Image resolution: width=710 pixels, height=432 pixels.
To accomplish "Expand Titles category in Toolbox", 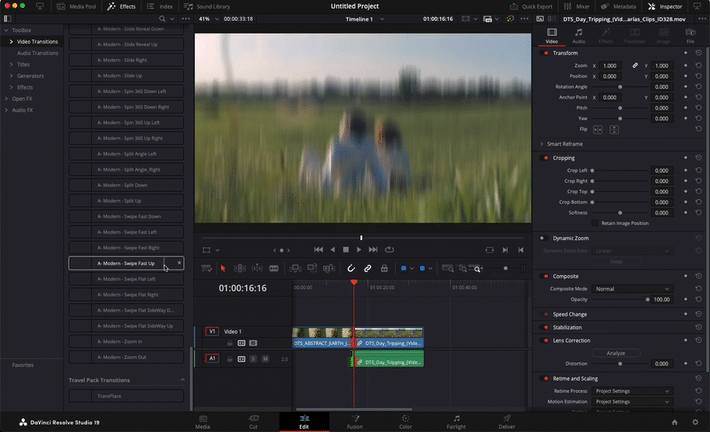I will pyautogui.click(x=11, y=65).
